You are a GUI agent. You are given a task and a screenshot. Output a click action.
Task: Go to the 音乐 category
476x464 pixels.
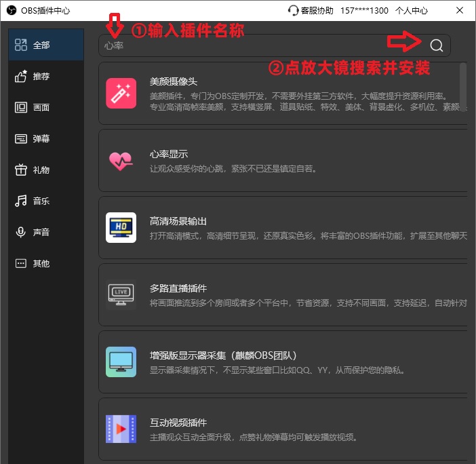pos(46,201)
